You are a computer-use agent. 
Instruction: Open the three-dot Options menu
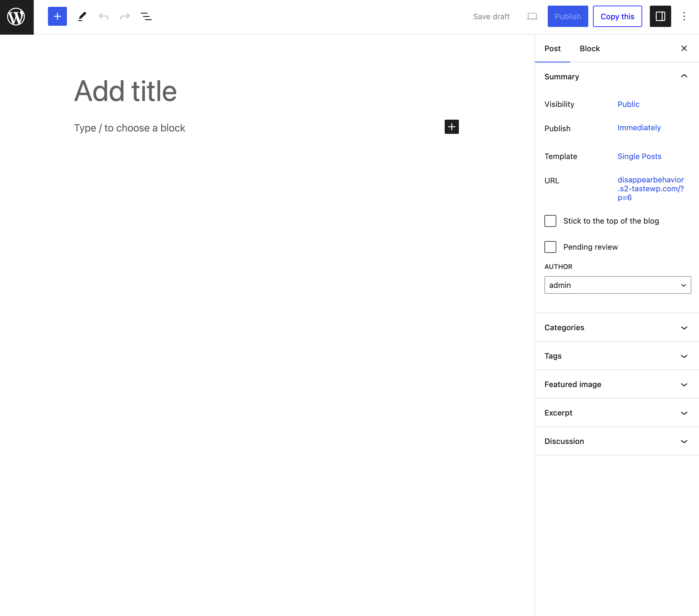click(684, 16)
